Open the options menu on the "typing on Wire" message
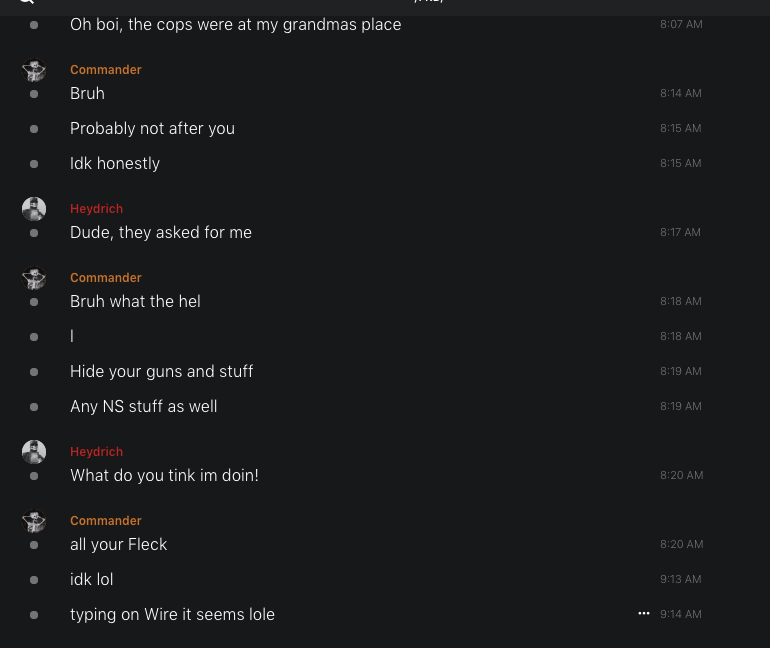The height and width of the screenshot is (648, 770). [x=644, y=613]
